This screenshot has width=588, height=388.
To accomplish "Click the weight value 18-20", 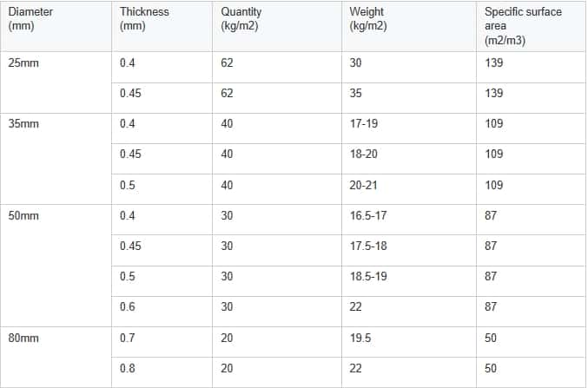I will point(364,155).
